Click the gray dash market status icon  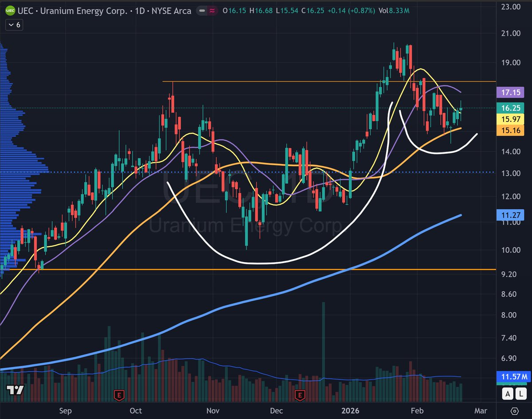pyautogui.click(x=202, y=11)
